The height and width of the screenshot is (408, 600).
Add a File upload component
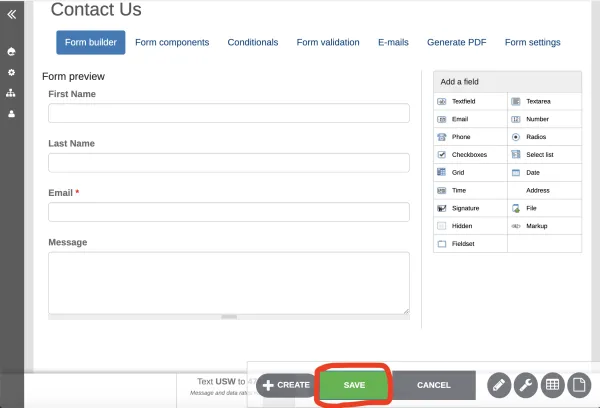point(544,208)
